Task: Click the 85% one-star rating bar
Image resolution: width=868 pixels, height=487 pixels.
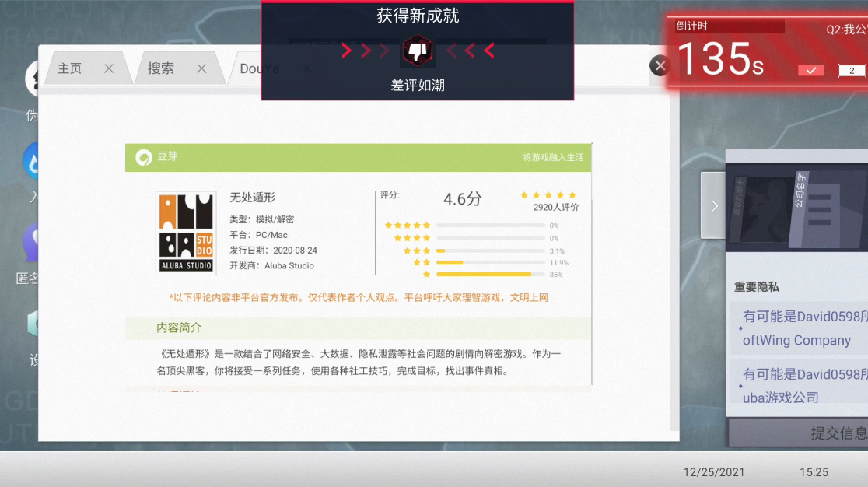Action: (491, 275)
